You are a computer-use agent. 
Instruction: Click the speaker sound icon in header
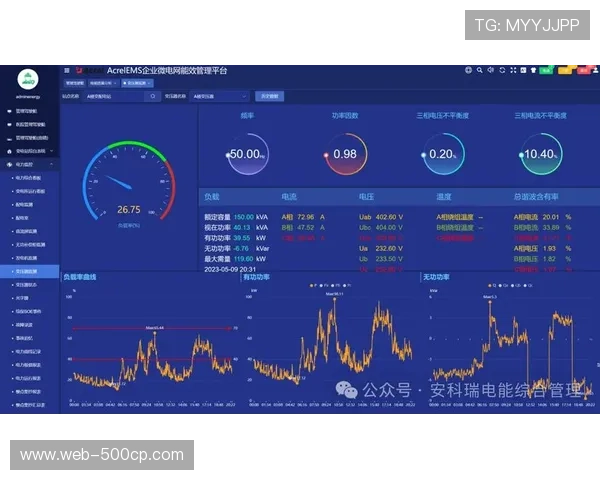[492, 71]
